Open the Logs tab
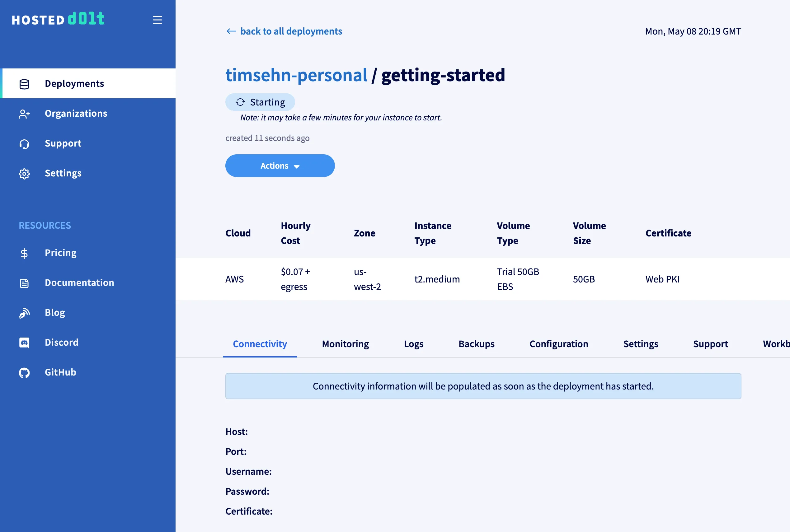The image size is (790, 532). (x=413, y=344)
